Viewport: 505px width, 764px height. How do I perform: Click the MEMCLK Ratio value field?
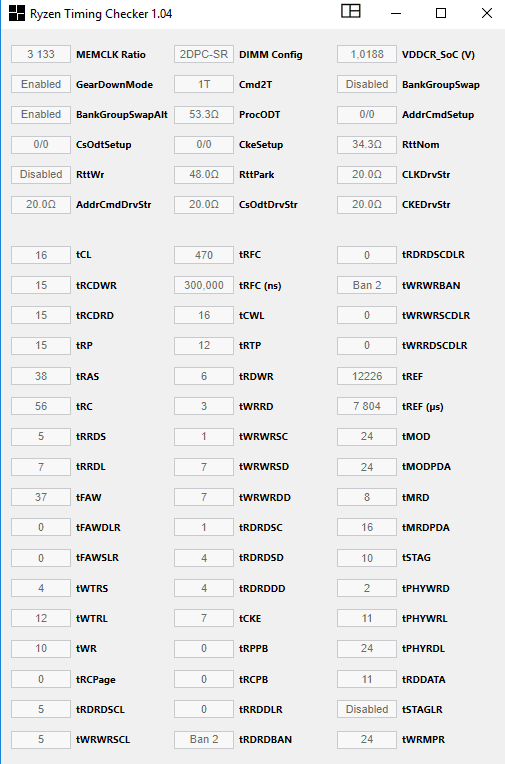[x=41, y=54]
